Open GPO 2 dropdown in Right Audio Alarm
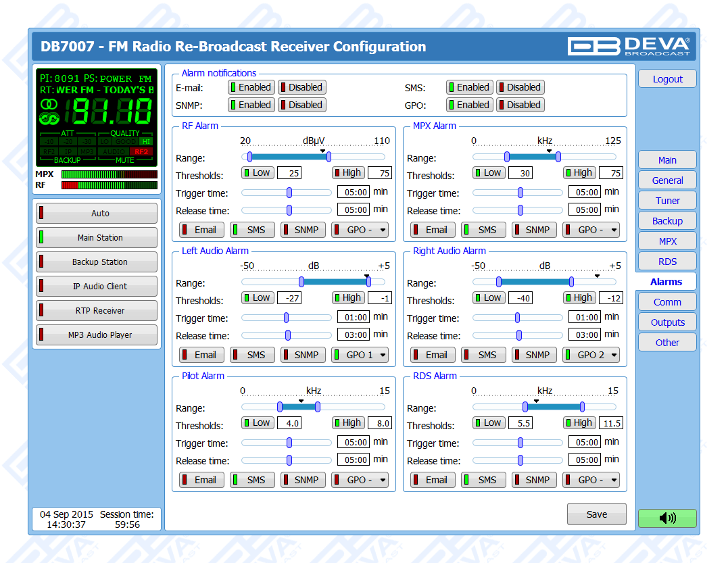This screenshot has height=563, width=728. (x=591, y=355)
